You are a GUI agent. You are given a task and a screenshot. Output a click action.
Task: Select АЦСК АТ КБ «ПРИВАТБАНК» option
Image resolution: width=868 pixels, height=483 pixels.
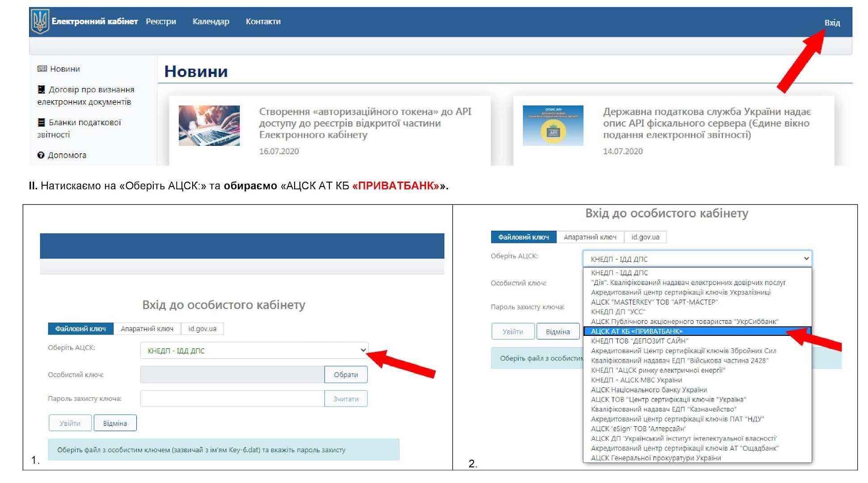[x=636, y=331]
